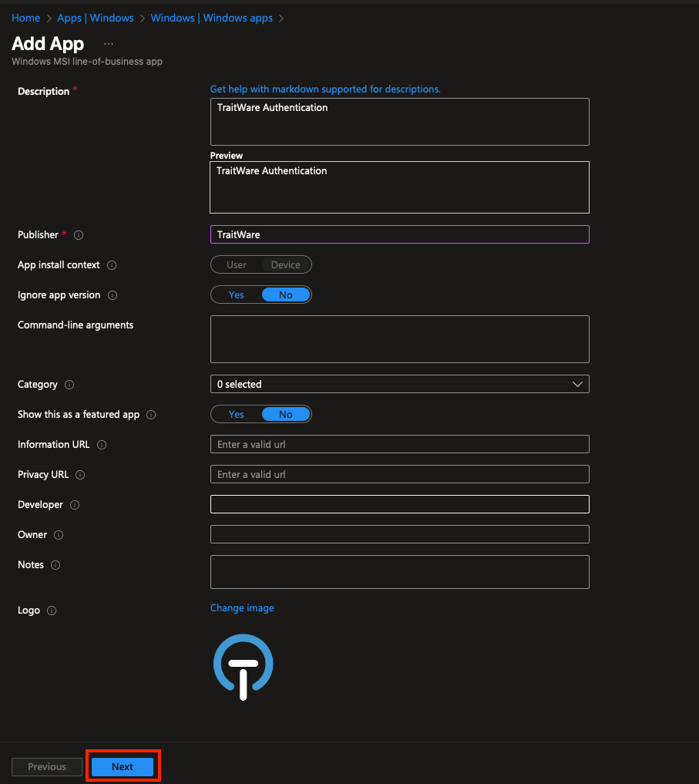
Task: Select Device install context
Action: pos(285,264)
